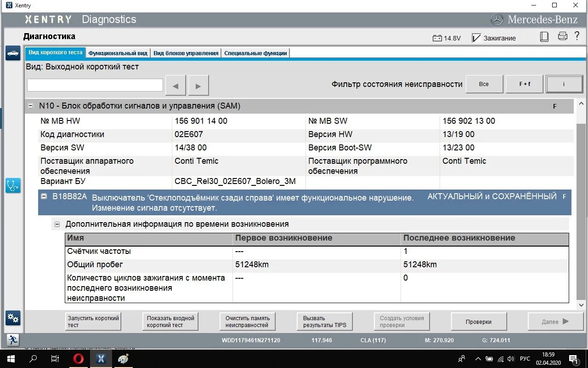The image size is (588, 368).
Task: Select software number 156 902 13 00
Action: click(x=469, y=121)
